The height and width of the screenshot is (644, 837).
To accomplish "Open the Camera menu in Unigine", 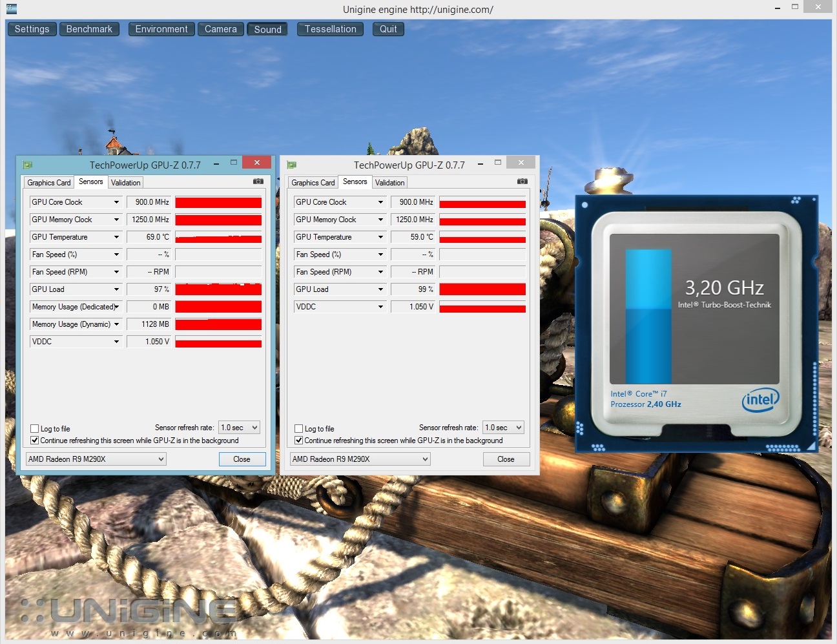I will [x=221, y=29].
